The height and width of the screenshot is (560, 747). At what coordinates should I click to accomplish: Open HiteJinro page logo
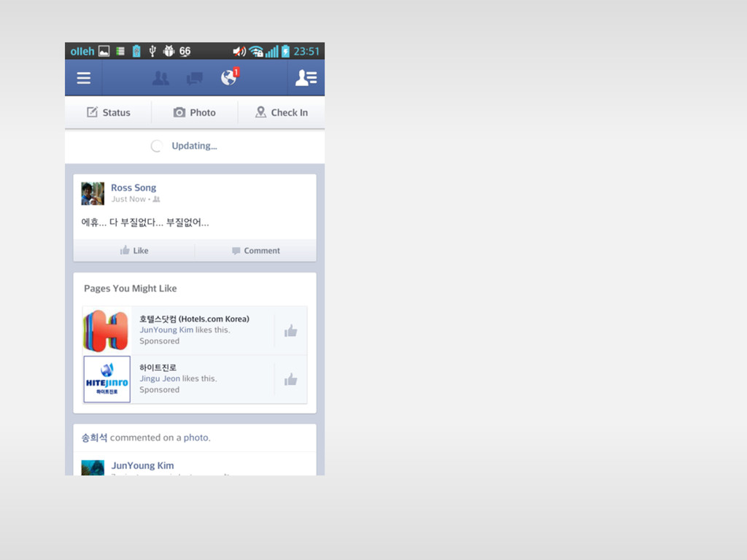[x=107, y=379]
